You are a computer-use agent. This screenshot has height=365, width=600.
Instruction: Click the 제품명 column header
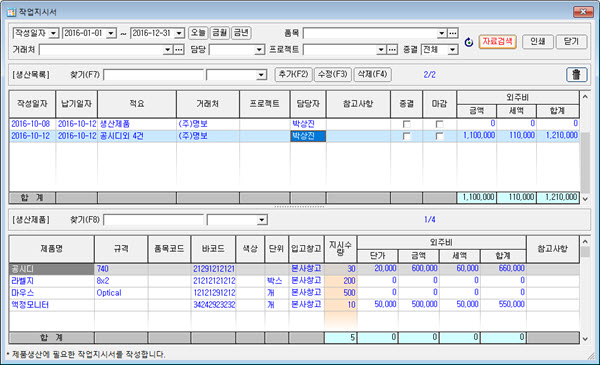pos(52,249)
